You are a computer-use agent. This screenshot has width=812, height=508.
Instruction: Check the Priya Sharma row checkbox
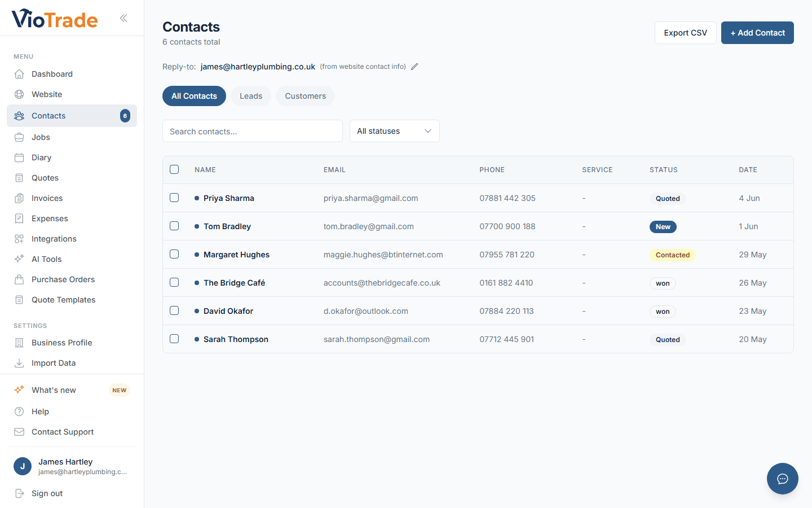[174, 198]
